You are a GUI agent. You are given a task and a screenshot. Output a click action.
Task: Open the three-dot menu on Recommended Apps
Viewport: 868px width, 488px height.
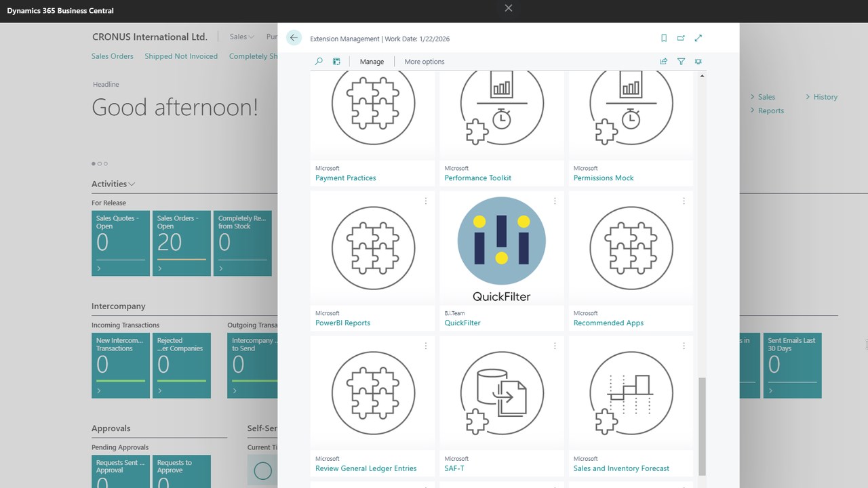tap(684, 201)
